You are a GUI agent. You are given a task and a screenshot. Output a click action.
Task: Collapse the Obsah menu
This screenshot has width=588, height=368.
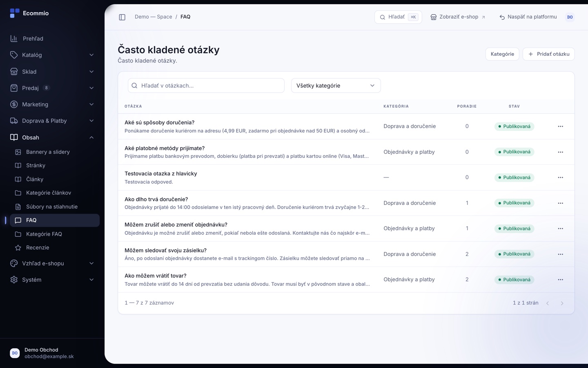point(52,137)
